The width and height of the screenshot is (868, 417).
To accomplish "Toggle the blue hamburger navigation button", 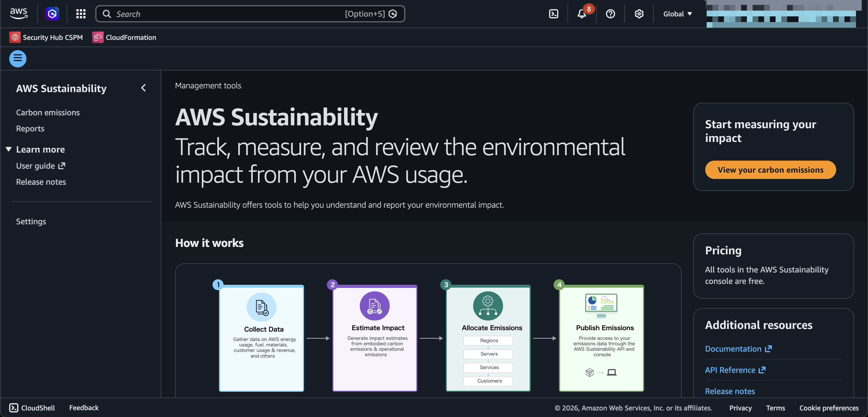I will [18, 59].
